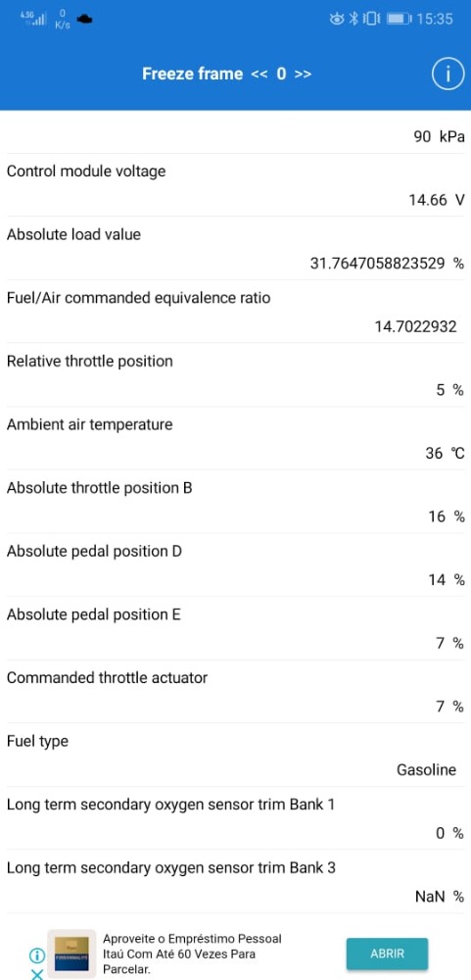Select the Absolute load value row
Viewport: 471px width, 980px height.
(x=235, y=249)
